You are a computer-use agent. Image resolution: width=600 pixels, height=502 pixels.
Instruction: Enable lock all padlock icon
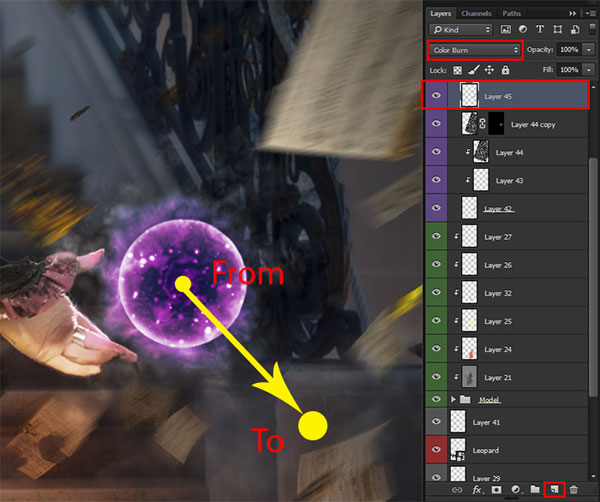(506, 70)
